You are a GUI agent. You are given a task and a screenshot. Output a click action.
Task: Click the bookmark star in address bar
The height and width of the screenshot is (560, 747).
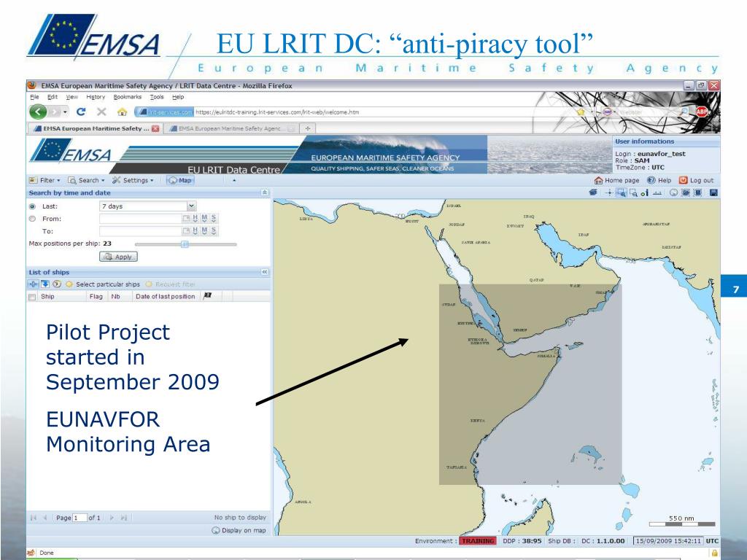click(581, 112)
